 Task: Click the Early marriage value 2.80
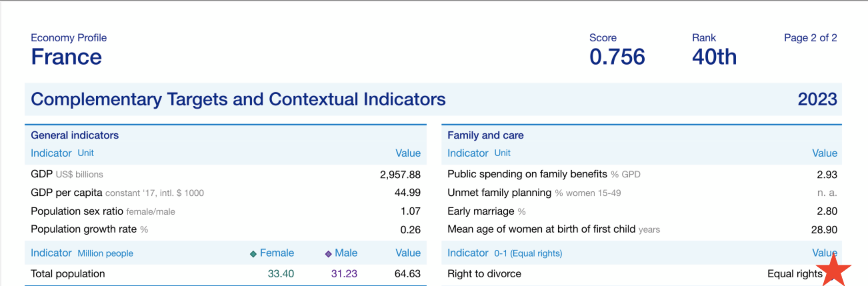point(827,211)
